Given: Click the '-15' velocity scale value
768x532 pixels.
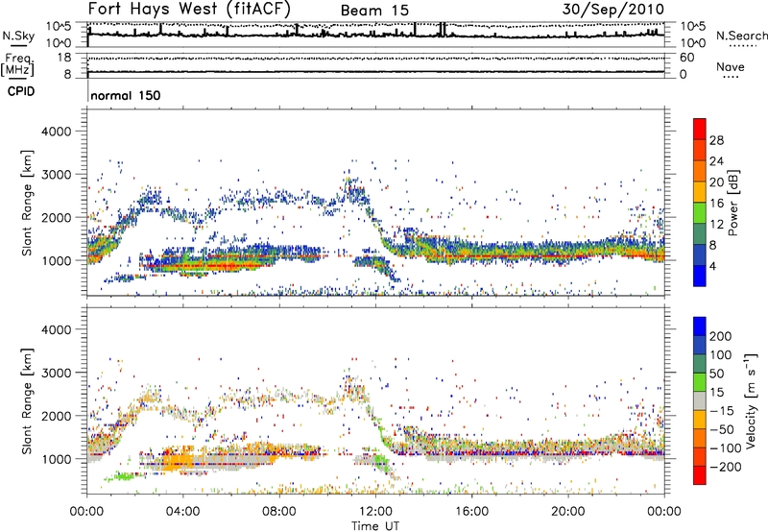Looking at the screenshot, I should pos(722,411).
